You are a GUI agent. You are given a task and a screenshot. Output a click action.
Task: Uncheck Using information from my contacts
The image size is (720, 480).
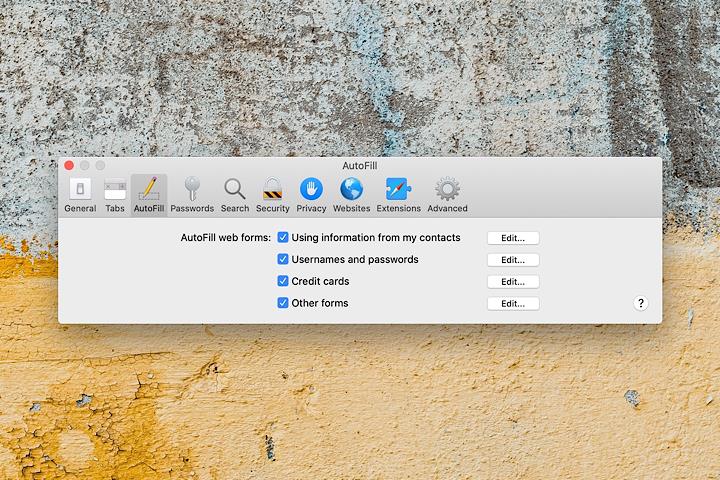[283, 238]
